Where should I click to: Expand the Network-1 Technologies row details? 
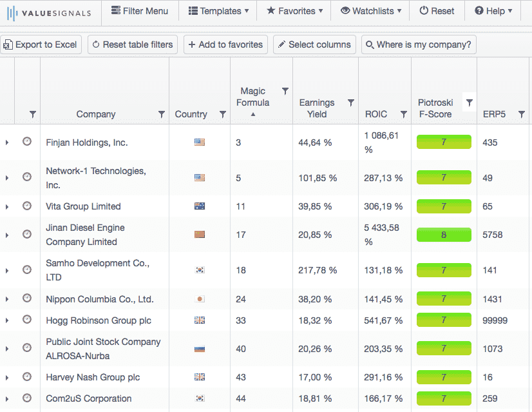tap(7, 178)
